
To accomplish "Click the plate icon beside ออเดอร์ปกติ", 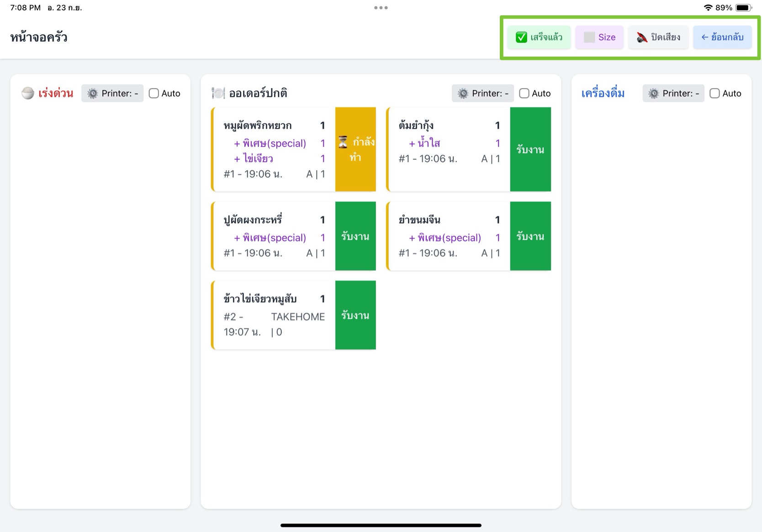I will coord(218,94).
